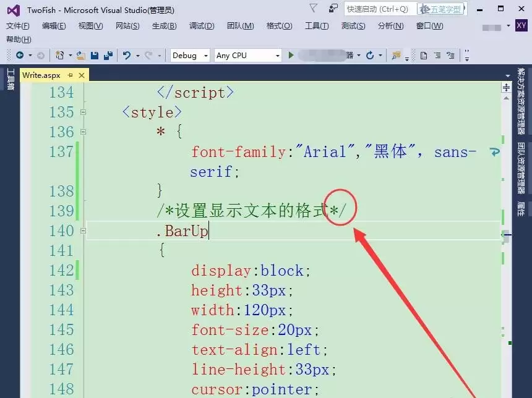The width and height of the screenshot is (532, 398).
Task: Click the Save All icon
Action: [x=109, y=56]
